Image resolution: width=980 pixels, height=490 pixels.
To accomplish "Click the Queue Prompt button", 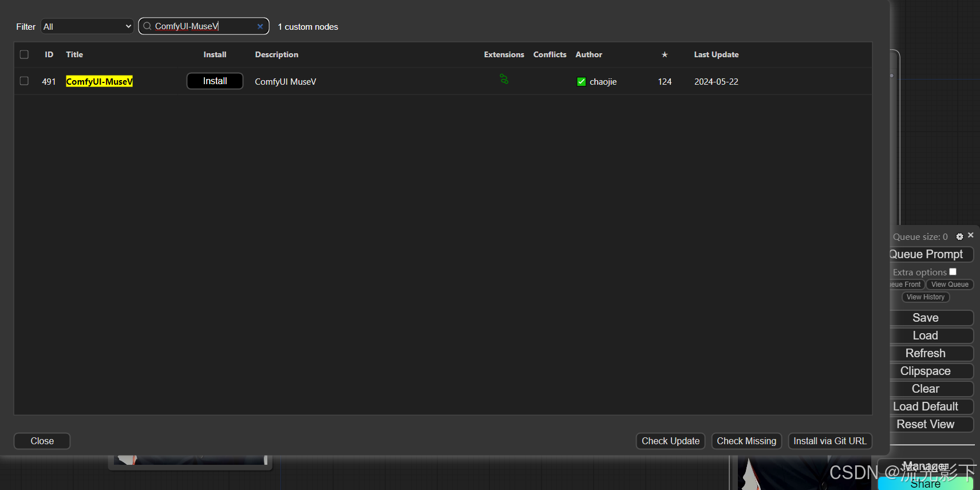I will (x=931, y=254).
